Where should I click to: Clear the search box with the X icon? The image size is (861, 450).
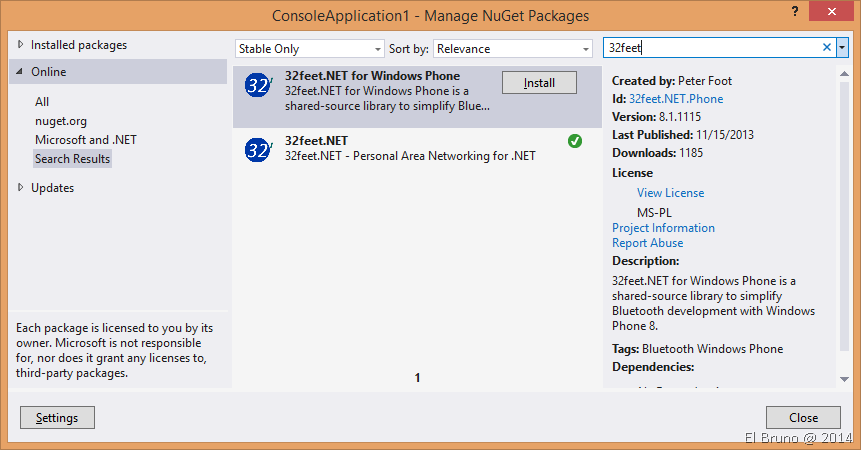point(827,47)
